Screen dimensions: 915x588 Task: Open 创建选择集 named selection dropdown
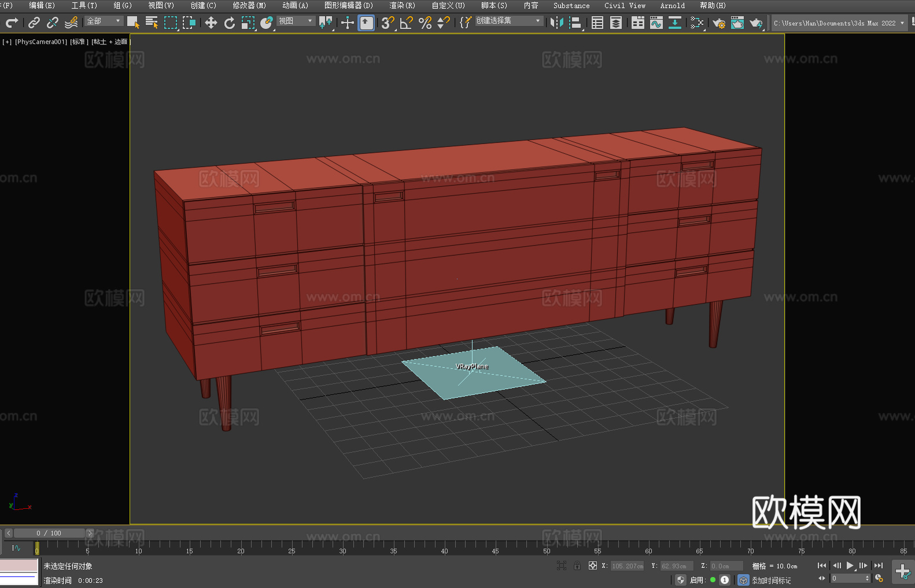(509, 21)
